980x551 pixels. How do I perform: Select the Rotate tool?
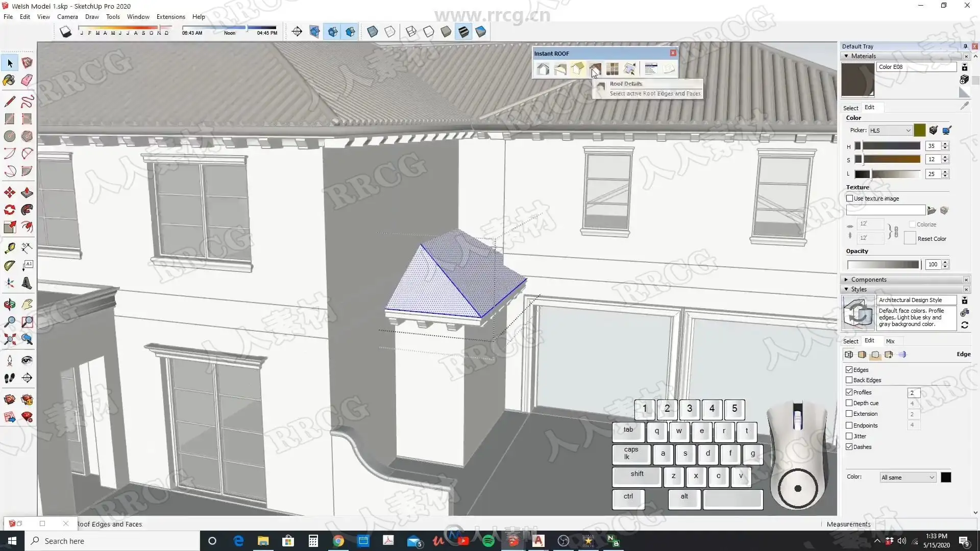(x=9, y=210)
